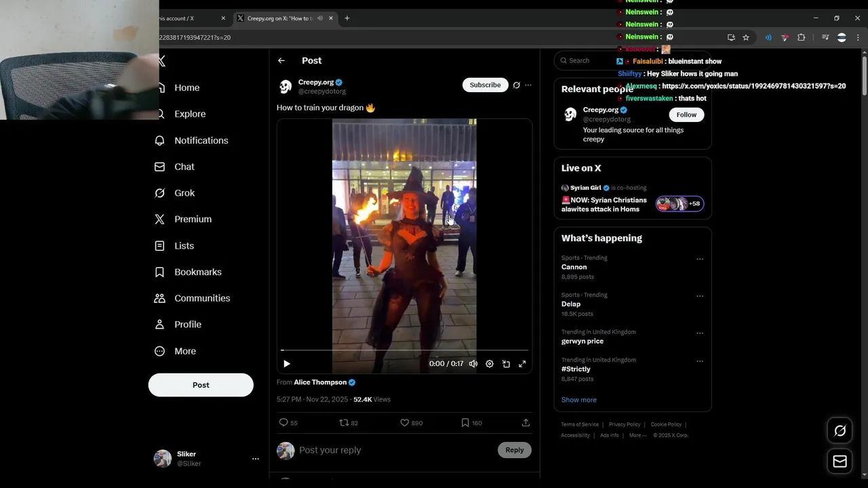
Task: Expand video to fullscreen
Action: pyautogui.click(x=522, y=364)
